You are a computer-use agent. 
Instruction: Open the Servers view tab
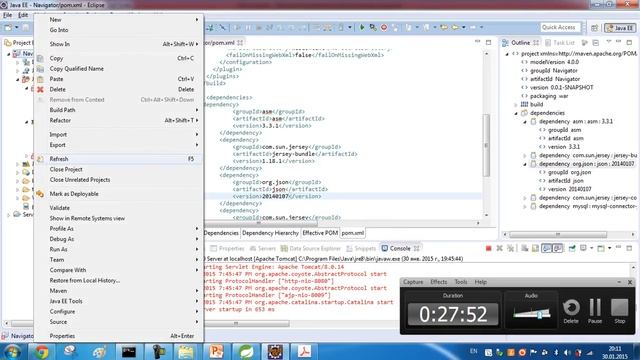pyautogui.click(x=262, y=248)
